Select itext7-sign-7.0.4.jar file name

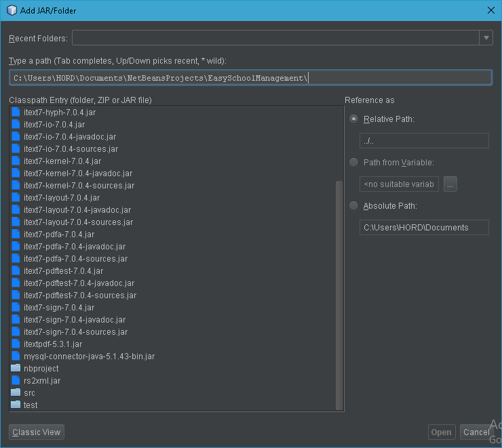click(x=59, y=307)
